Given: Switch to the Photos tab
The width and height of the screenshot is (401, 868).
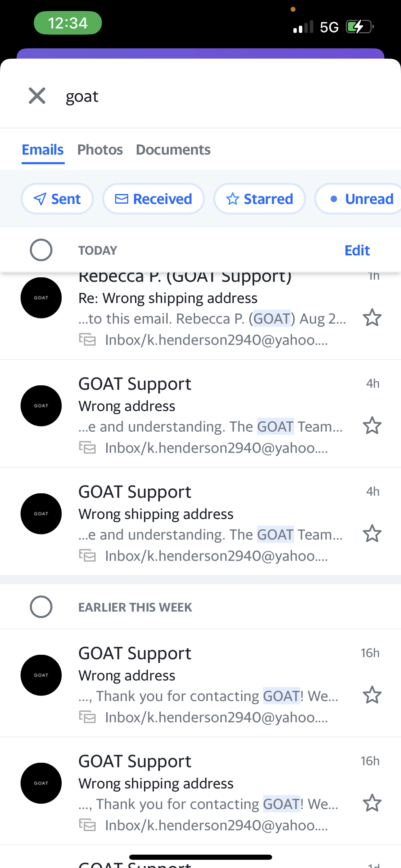Looking at the screenshot, I should point(100,149).
